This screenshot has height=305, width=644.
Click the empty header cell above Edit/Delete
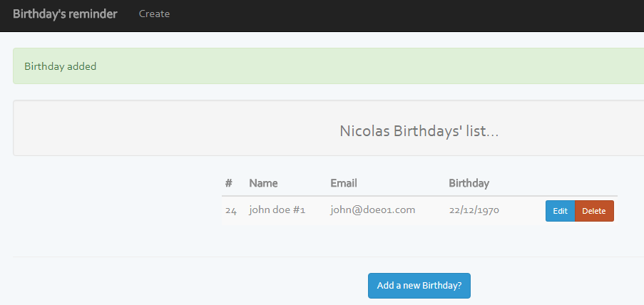579,183
